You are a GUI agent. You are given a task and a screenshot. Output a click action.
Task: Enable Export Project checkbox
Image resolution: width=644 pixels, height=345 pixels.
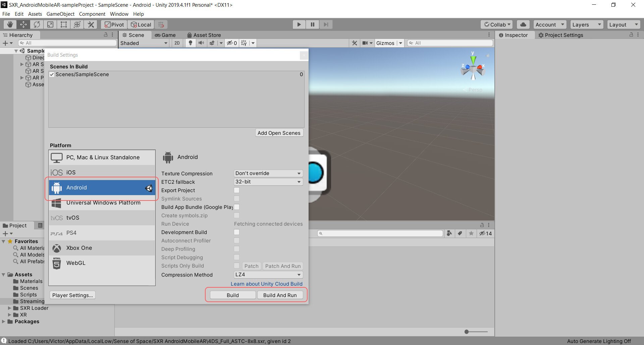(236, 190)
